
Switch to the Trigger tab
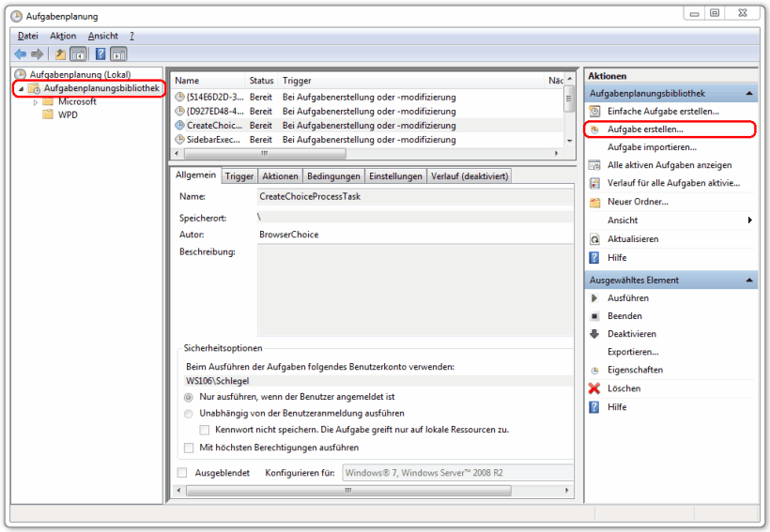pos(239,176)
